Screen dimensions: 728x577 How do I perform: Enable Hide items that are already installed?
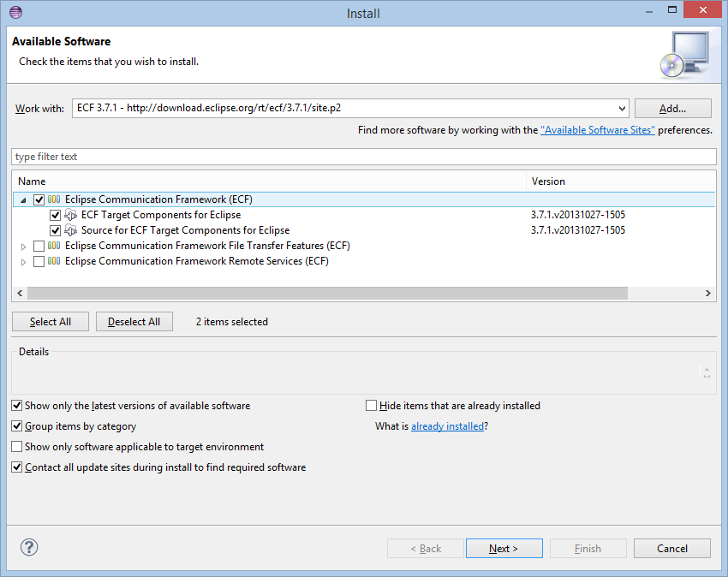pyautogui.click(x=371, y=406)
